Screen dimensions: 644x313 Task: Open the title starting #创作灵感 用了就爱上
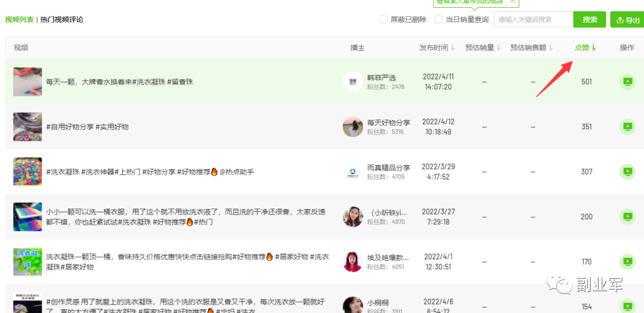coord(185,306)
